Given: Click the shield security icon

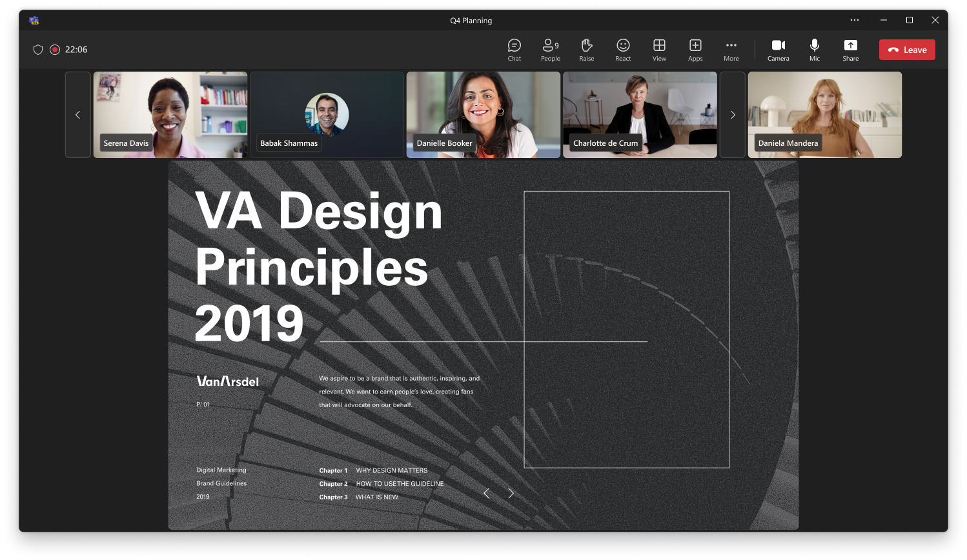Looking at the screenshot, I should [x=38, y=50].
